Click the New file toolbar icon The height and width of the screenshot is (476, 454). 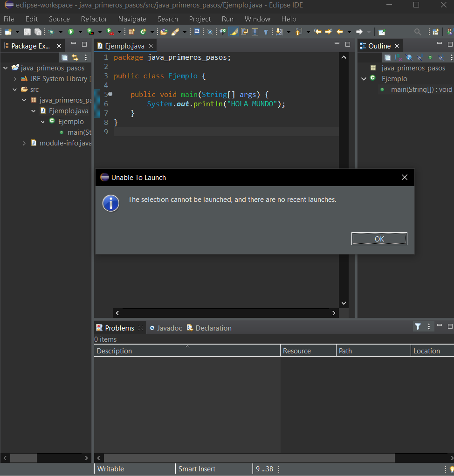pos(8,32)
